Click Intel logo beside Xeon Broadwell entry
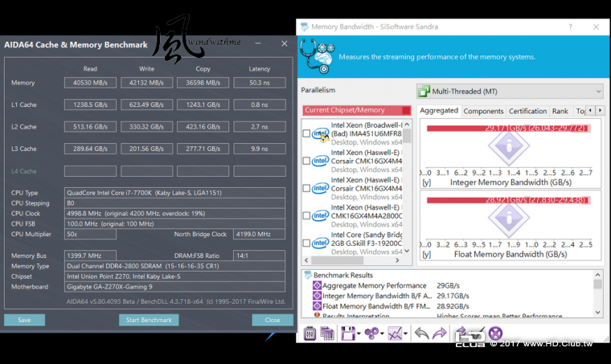 pyautogui.click(x=321, y=133)
